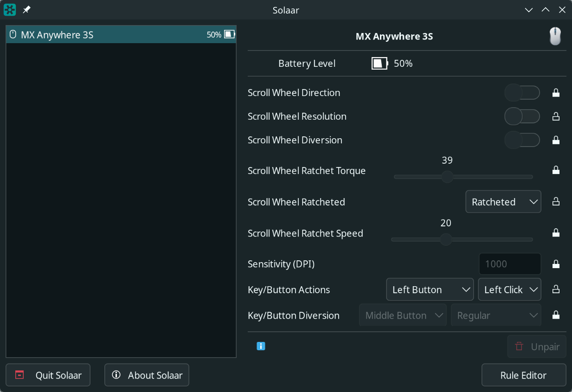The height and width of the screenshot is (392, 572).
Task: Click lock icon for Scroll Wheel Ratcheted
Action: [556, 202]
